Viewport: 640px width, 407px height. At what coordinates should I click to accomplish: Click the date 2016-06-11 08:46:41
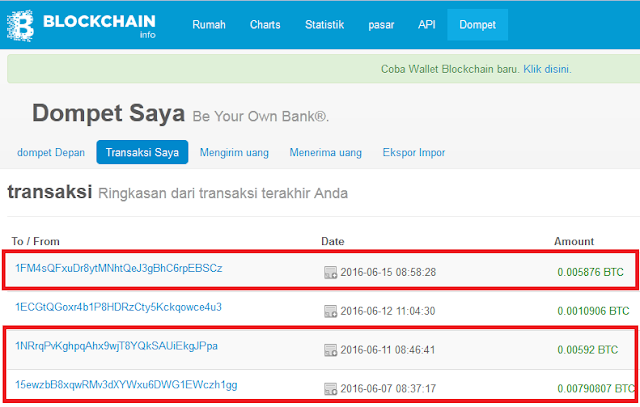pos(388,350)
